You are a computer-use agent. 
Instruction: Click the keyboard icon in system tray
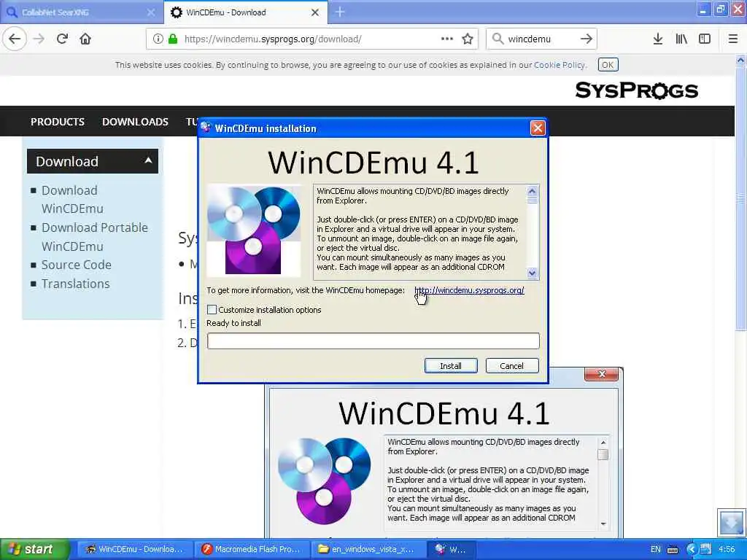(673, 550)
